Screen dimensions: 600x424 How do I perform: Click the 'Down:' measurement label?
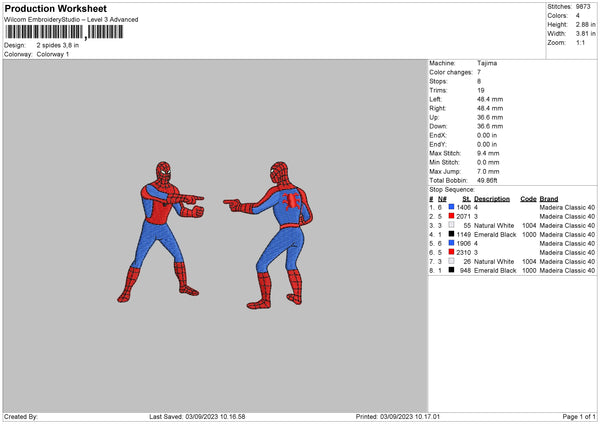[438, 126]
